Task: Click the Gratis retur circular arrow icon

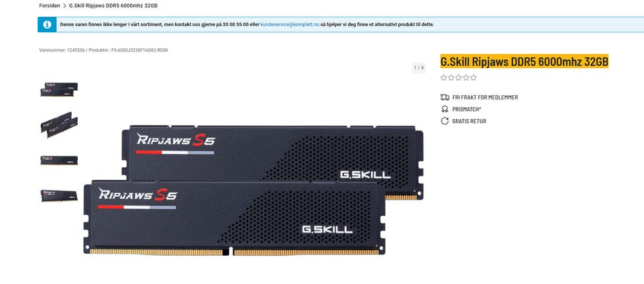Action: pyautogui.click(x=445, y=122)
